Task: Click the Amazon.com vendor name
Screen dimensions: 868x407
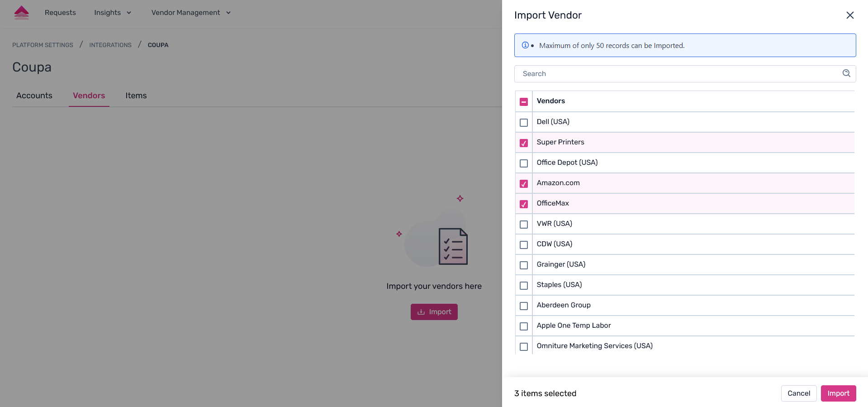Action: pos(558,183)
